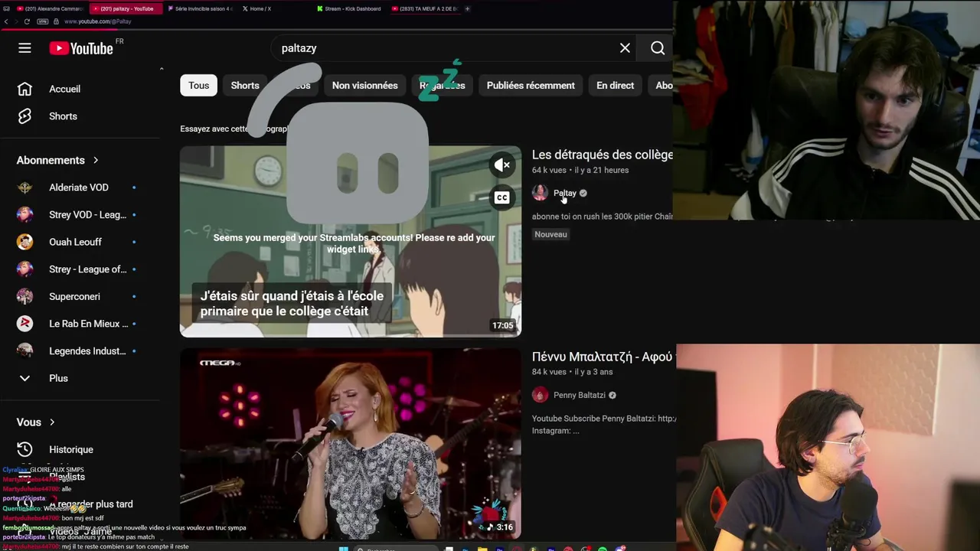Select the Tous filter chip

click(x=198, y=85)
